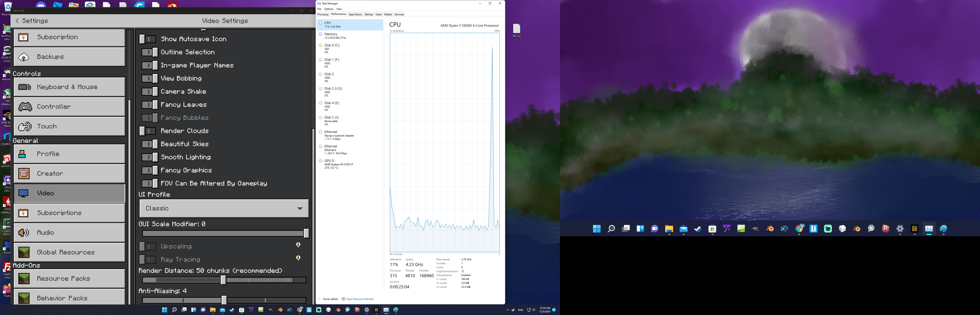This screenshot has width=980, height=315.
Task: Open the Options menu in Task Manager
Action: [329, 9]
